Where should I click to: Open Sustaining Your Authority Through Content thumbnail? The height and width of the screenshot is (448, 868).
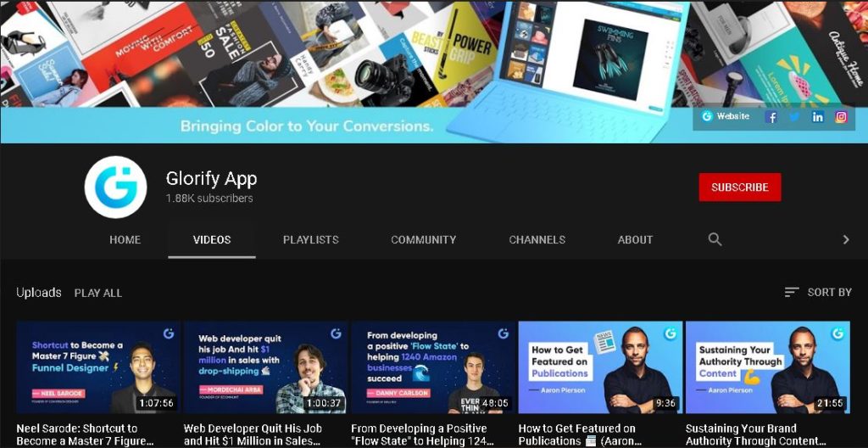[767, 367]
